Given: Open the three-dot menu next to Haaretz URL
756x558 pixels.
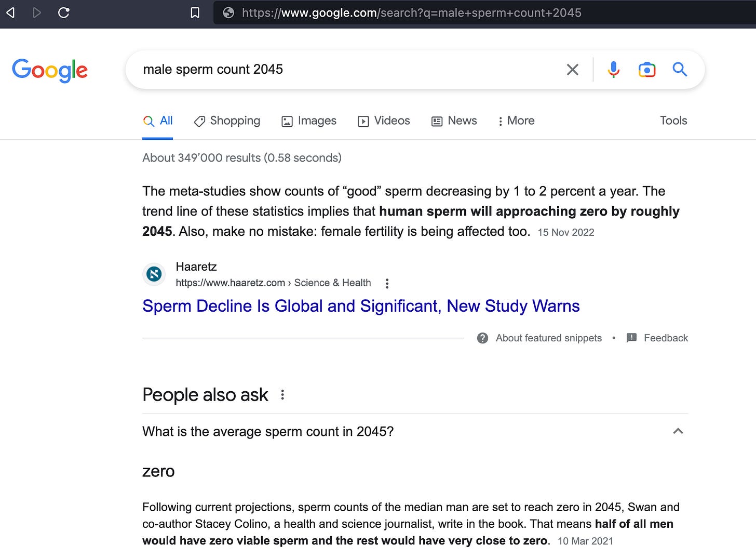Looking at the screenshot, I should [x=387, y=283].
